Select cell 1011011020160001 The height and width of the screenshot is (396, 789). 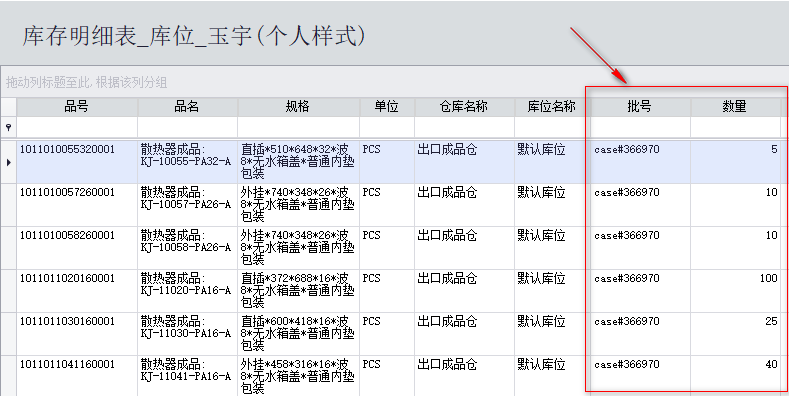click(77, 291)
